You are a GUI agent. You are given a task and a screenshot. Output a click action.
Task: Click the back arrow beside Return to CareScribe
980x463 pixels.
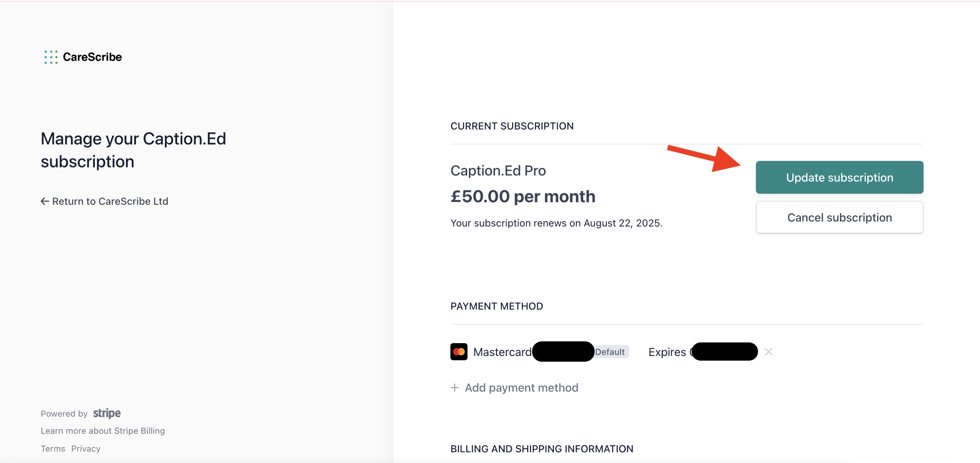coord(45,201)
